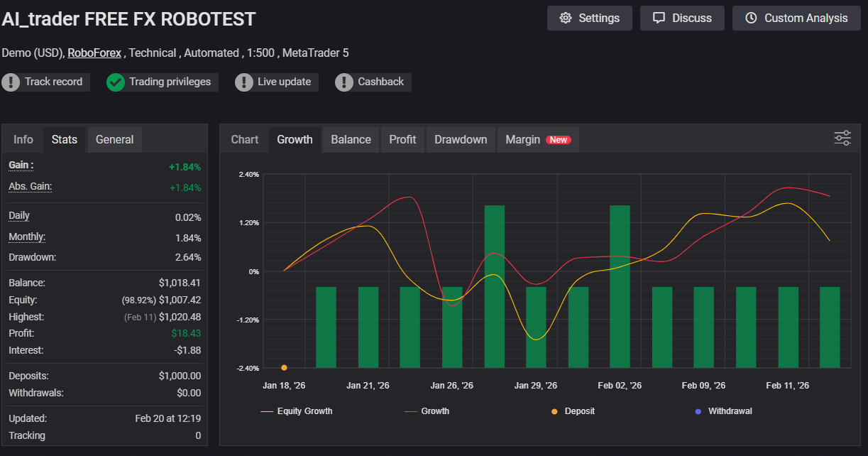Viewport: 868px width, 456px height.
Task: Click the orange deposit marker on chart
Action: coord(284,367)
